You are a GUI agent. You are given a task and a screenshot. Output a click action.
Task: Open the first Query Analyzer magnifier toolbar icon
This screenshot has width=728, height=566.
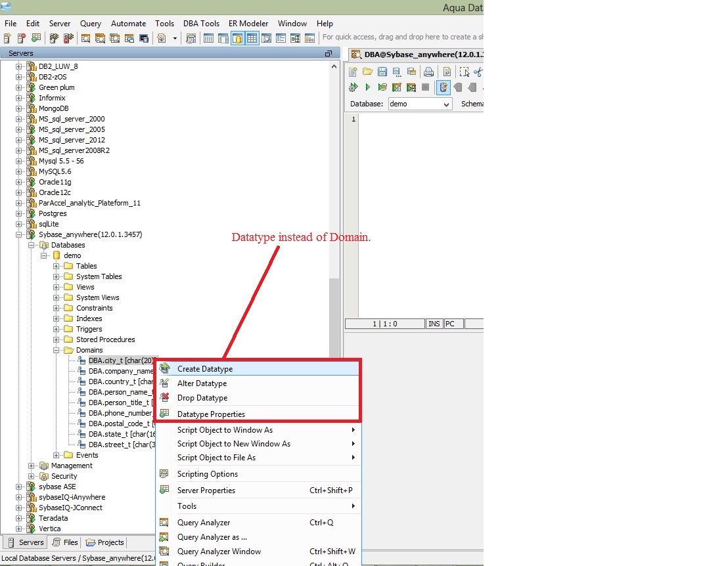pyautogui.click(x=86, y=39)
